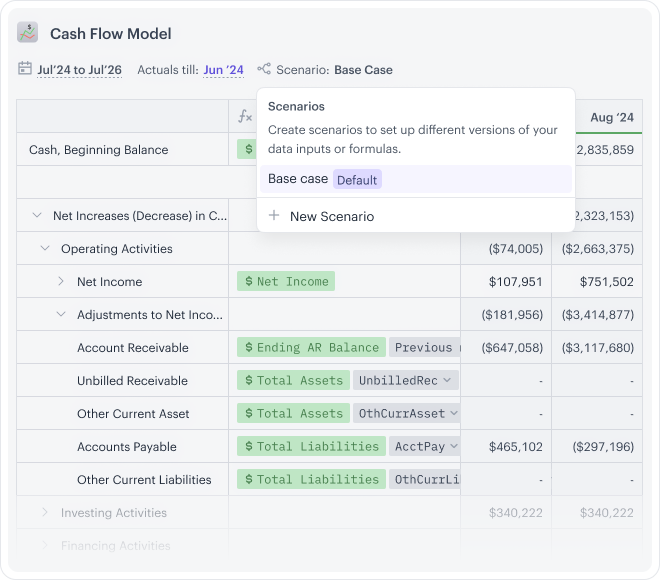Image resolution: width=660 pixels, height=580 pixels.
Task: Expand the Net Income row
Action: click(61, 281)
